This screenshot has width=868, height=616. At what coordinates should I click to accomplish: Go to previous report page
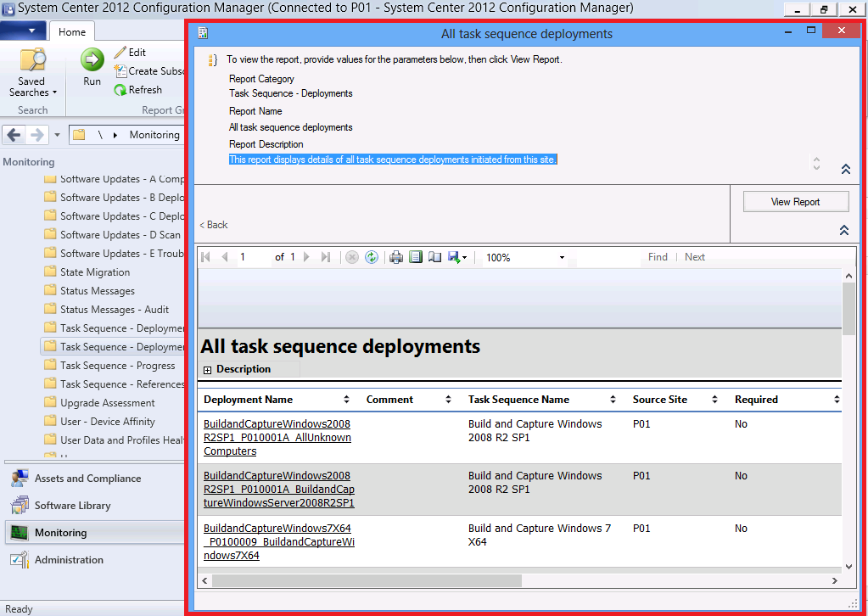pyautogui.click(x=224, y=257)
